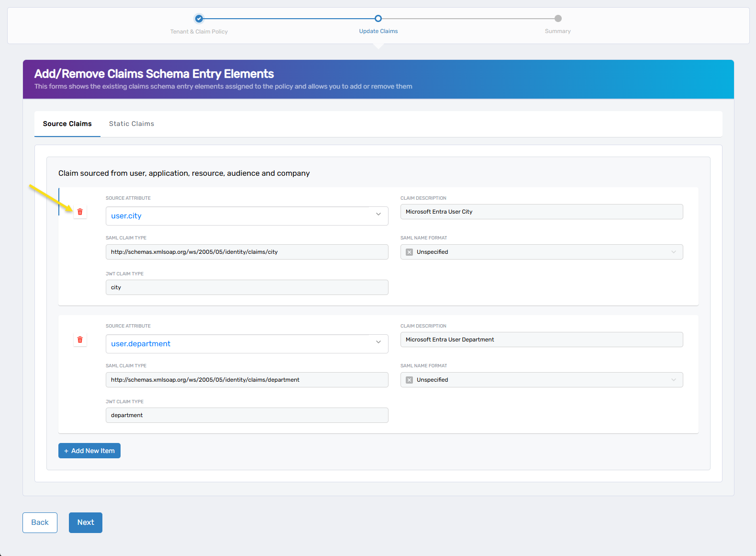Open the user.department source attribute dropdown
The width and height of the screenshot is (756, 556).
[378, 342]
